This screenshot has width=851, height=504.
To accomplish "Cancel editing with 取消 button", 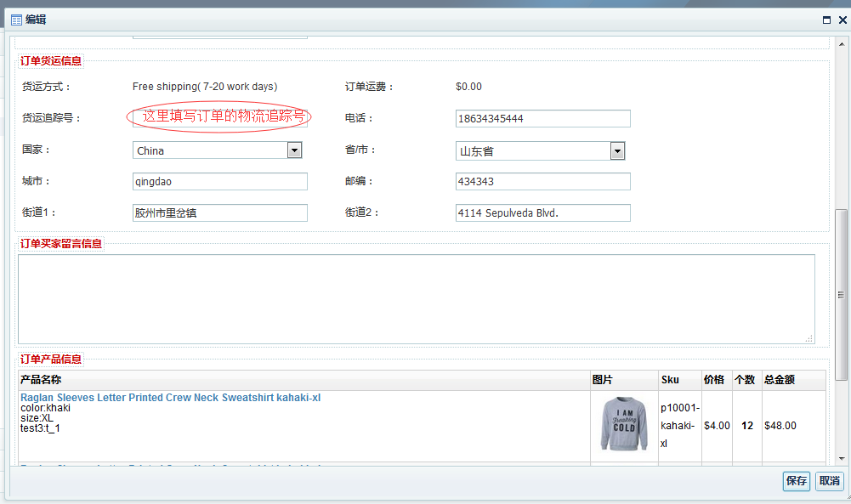I will pos(829,481).
